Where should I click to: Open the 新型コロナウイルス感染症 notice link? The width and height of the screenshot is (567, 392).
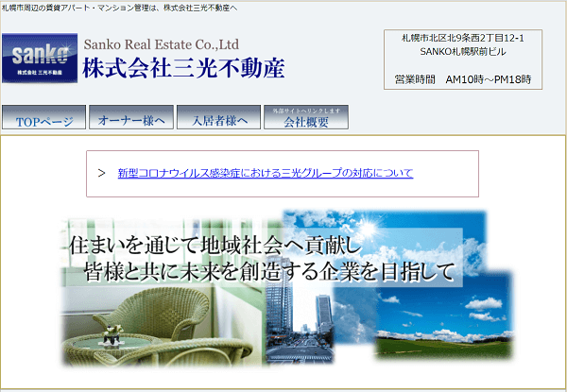(266, 173)
